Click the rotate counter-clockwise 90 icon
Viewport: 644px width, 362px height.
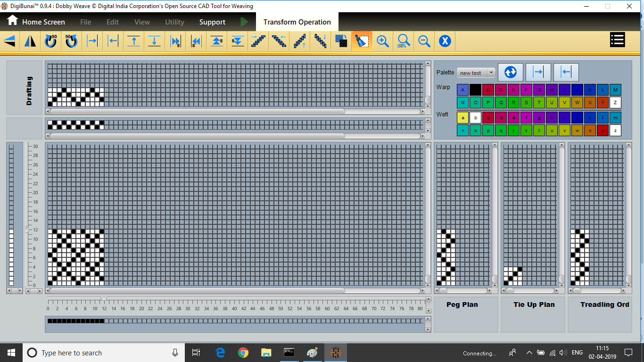(x=71, y=41)
